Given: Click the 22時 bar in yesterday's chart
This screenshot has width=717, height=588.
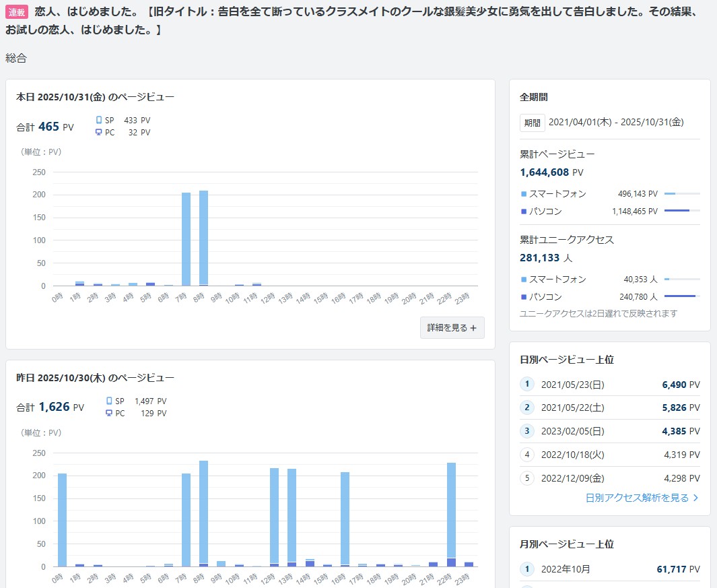Looking at the screenshot, I should pos(451,515).
